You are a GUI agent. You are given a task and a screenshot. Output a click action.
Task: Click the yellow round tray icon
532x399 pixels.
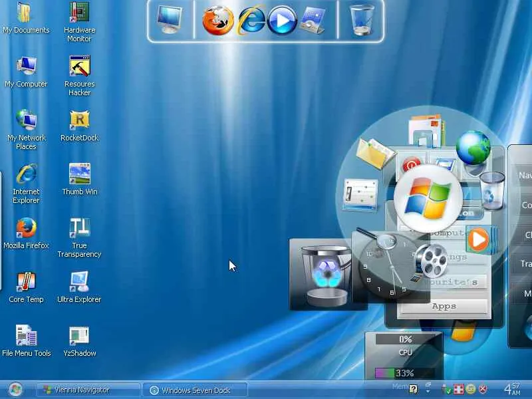471,389
